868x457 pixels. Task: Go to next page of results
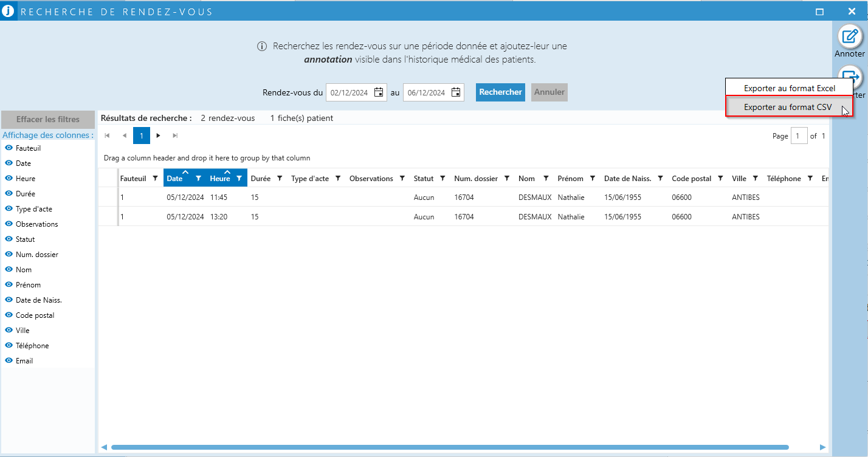159,136
